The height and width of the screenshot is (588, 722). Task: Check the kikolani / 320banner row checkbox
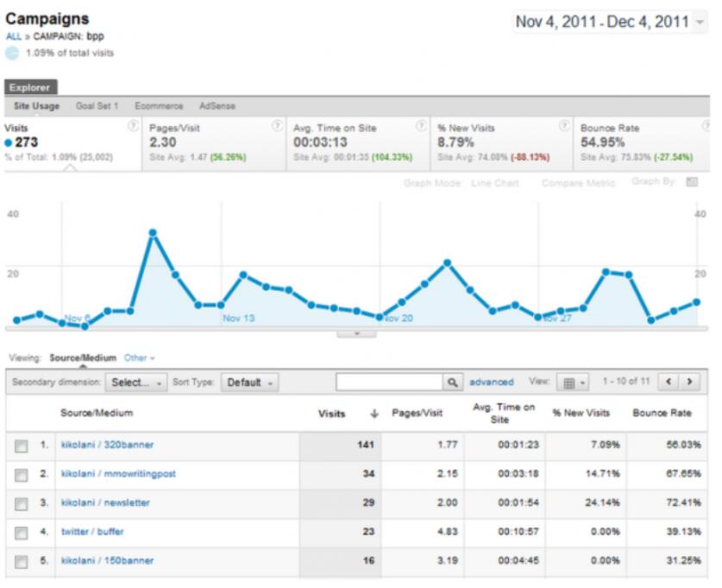click(22, 446)
